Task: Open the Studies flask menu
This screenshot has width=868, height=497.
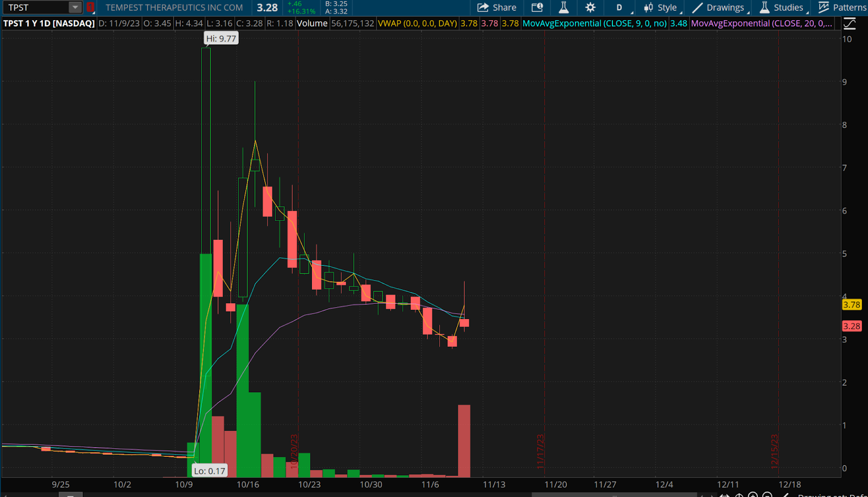Action: (782, 8)
